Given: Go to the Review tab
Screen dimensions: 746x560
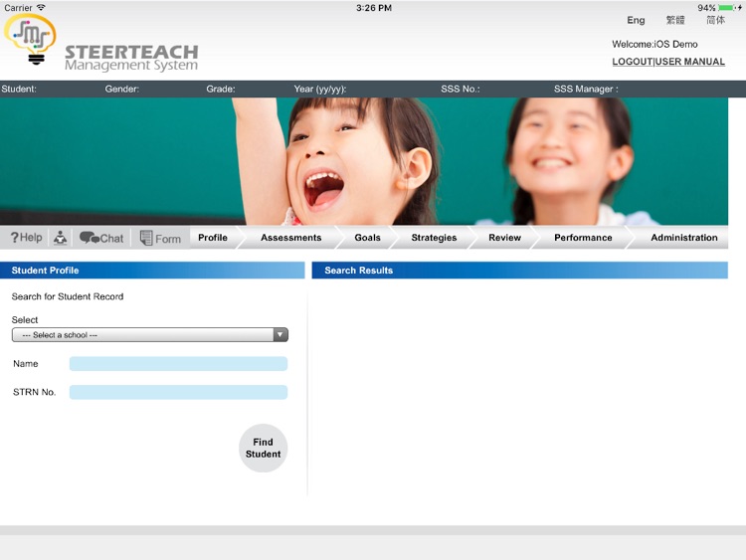Looking at the screenshot, I should pos(504,238).
